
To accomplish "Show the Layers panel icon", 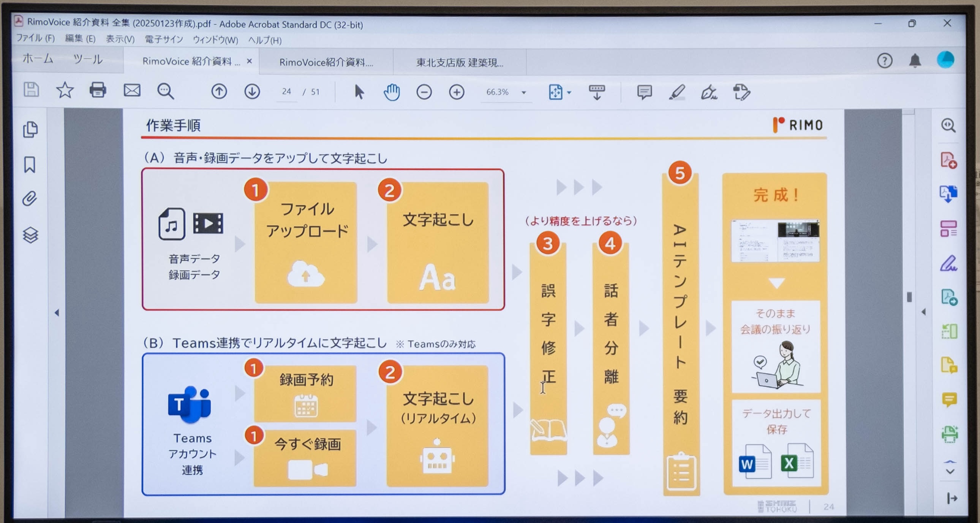I will click(30, 235).
